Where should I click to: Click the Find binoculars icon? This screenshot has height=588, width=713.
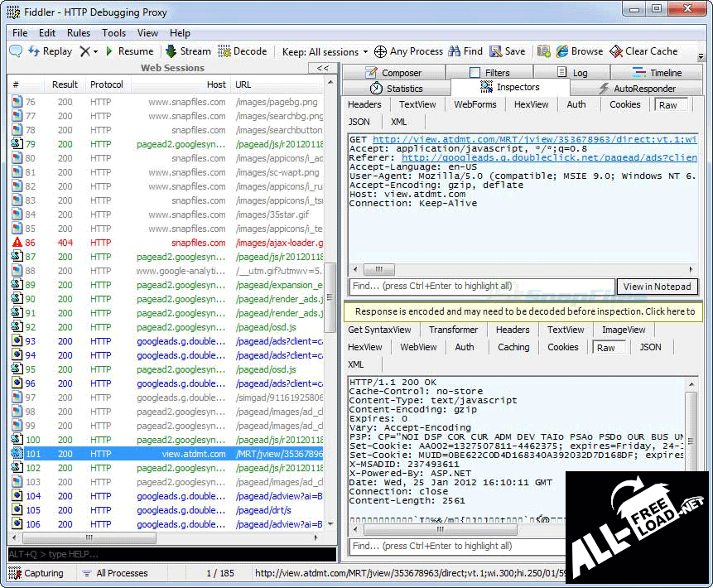click(455, 51)
